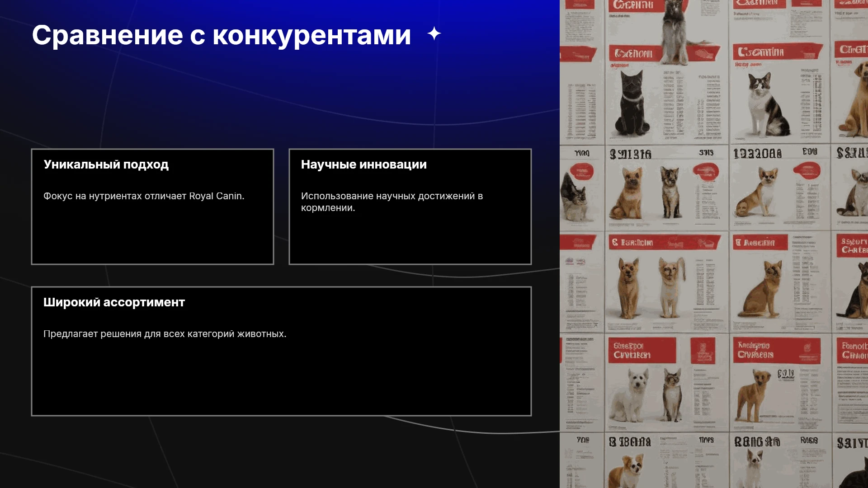Select the title 'Сравнение с конкурентами'

pyautogui.click(x=222, y=35)
